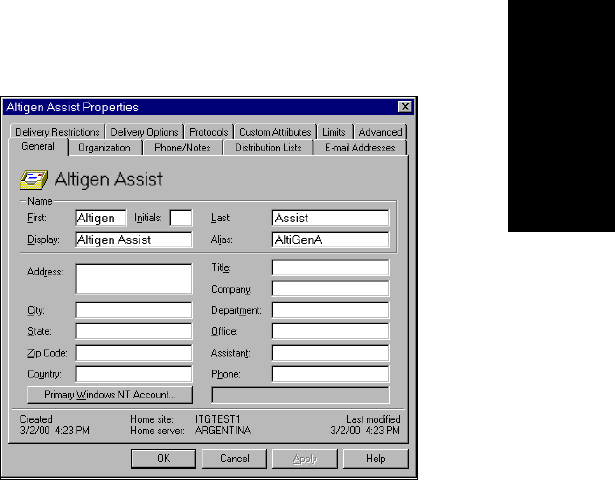Click the Title input field
Screen dimensions: 615x480
point(330,267)
